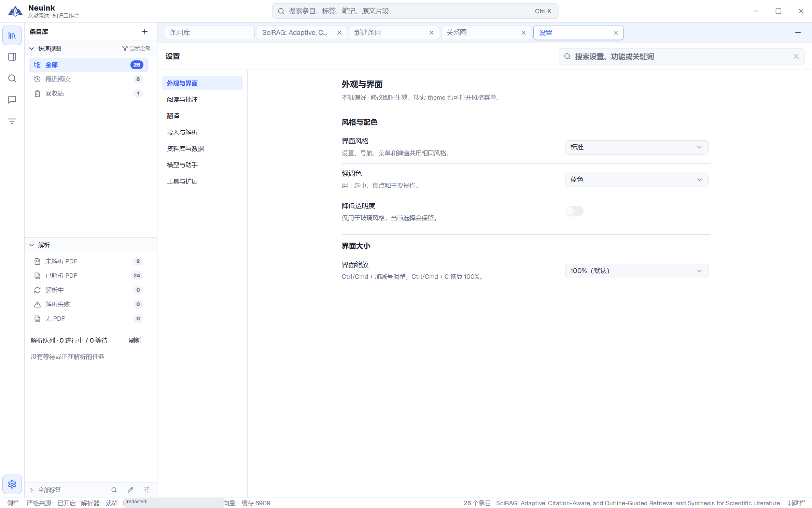This screenshot has height=508, width=812.
Task: Open the chat bubble icon in left rail
Action: coord(12,100)
